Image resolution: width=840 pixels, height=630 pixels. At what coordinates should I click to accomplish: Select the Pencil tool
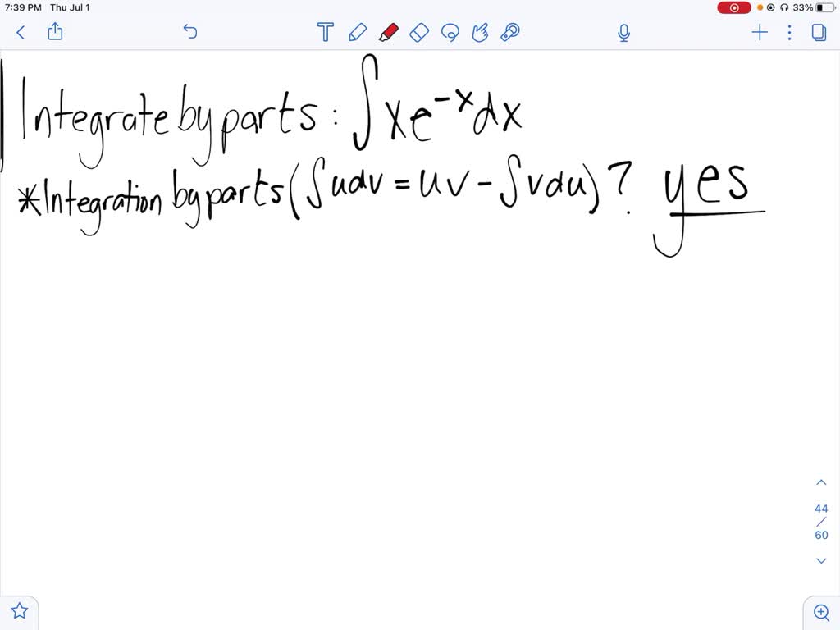pos(357,32)
